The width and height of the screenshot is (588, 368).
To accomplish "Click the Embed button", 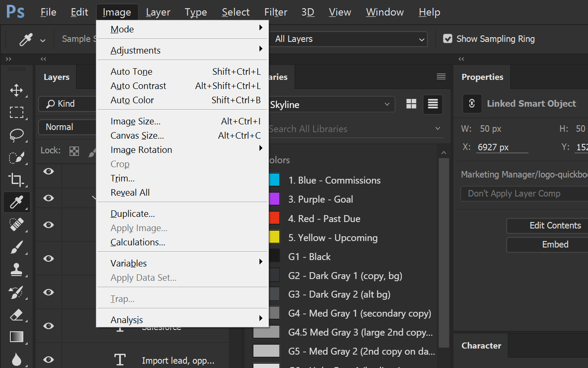I will click(x=548, y=244).
